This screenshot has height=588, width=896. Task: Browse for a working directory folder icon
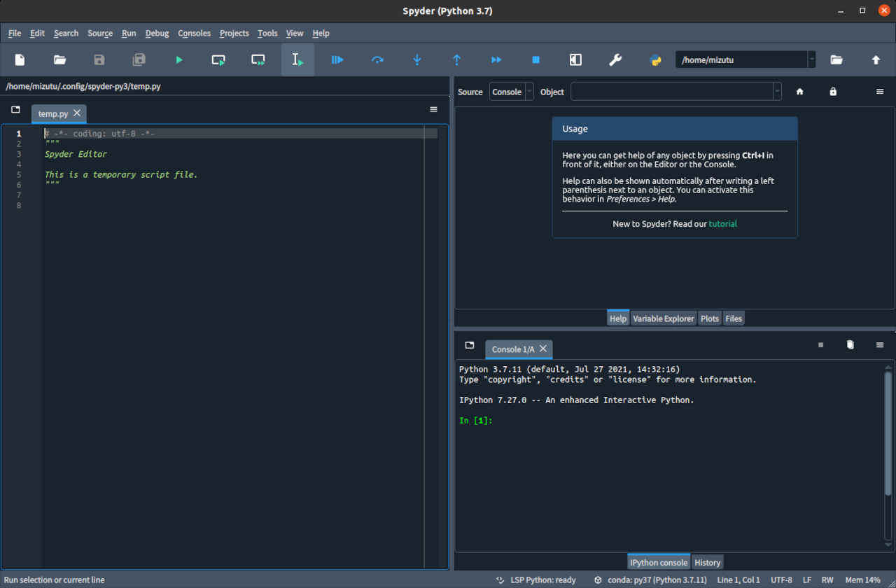tap(836, 60)
